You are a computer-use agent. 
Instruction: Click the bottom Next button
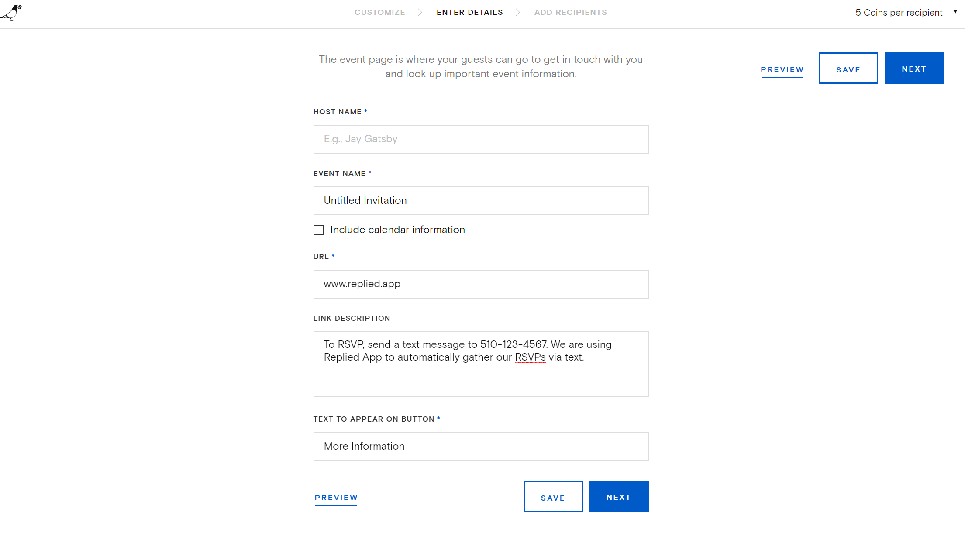619,496
